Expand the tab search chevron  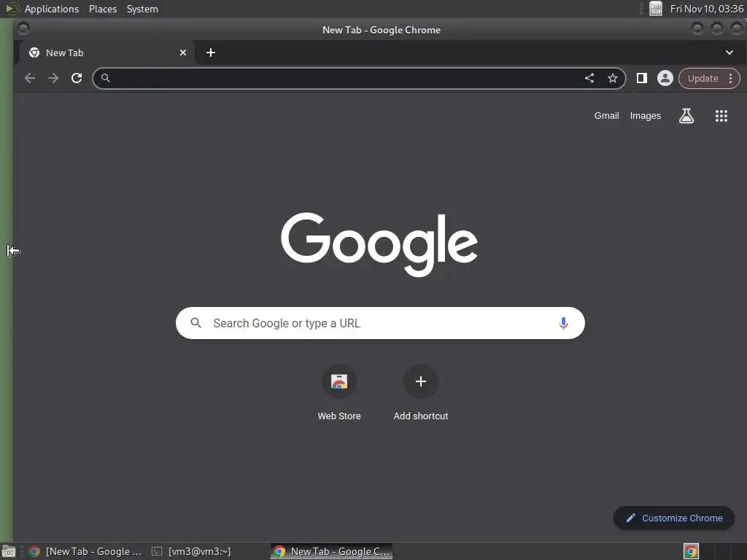729,52
